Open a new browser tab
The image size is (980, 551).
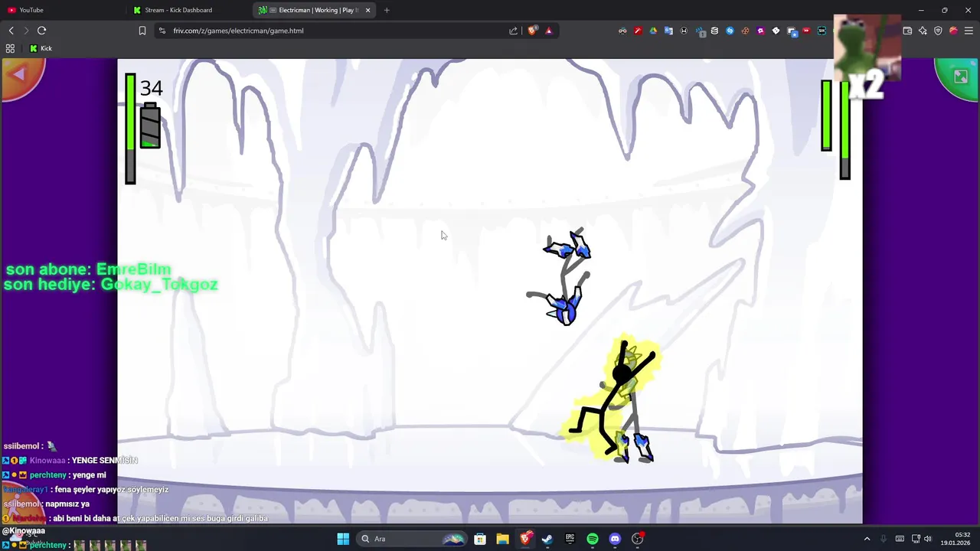(387, 10)
